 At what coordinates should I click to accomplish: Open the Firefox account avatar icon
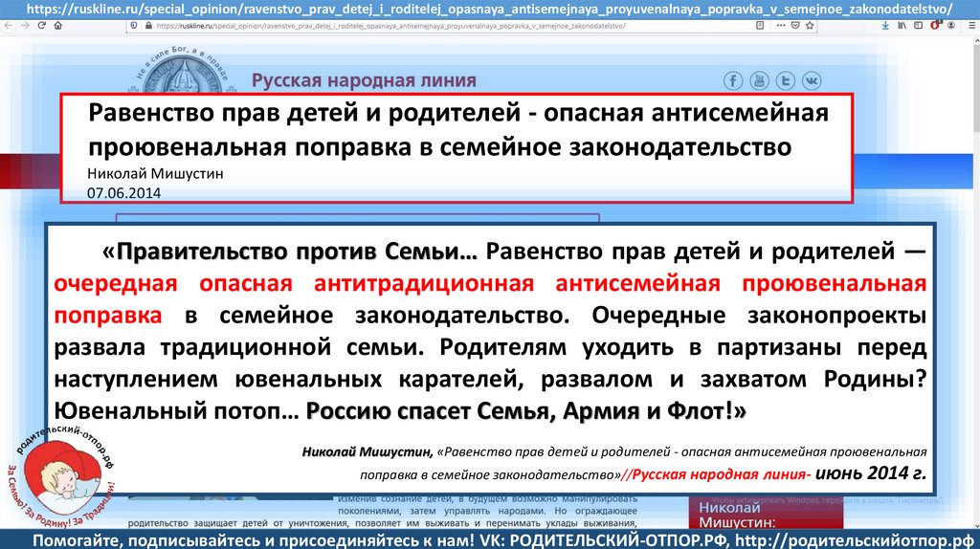click(951, 26)
